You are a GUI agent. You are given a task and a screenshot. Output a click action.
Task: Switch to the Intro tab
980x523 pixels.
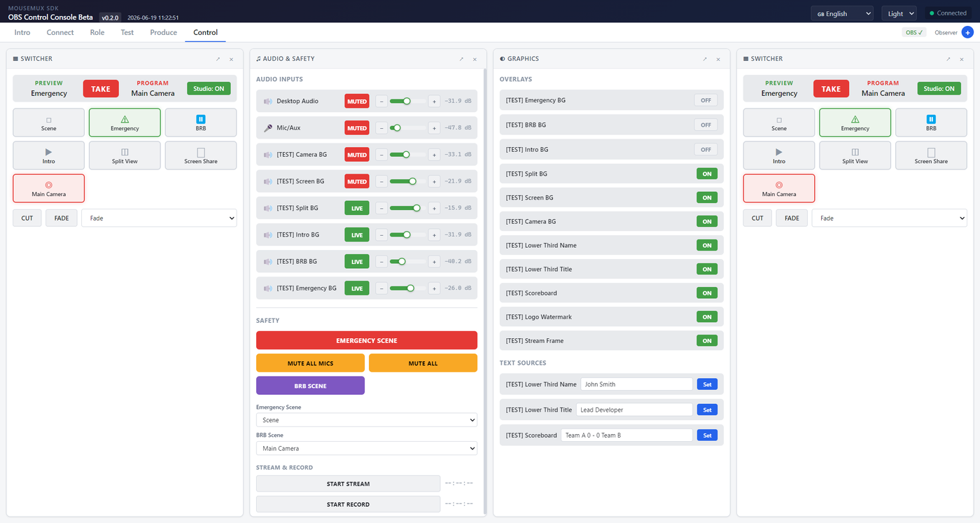[x=22, y=32]
